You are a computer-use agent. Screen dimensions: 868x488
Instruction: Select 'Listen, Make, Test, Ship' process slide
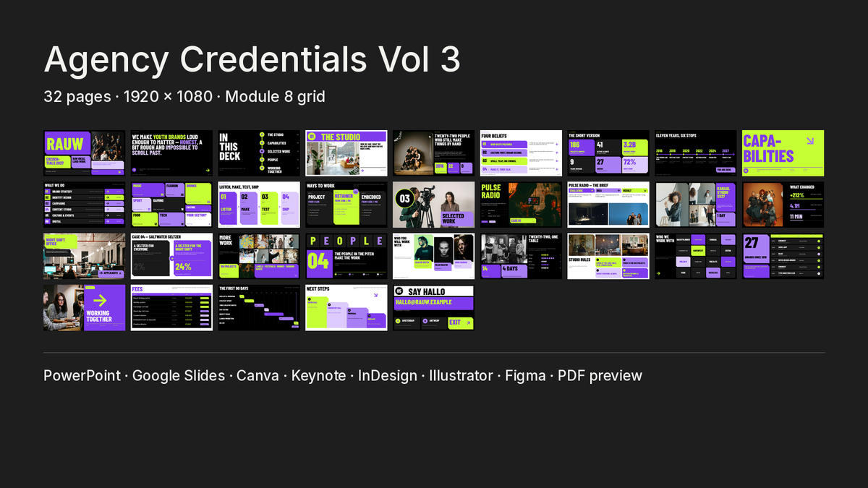point(259,205)
